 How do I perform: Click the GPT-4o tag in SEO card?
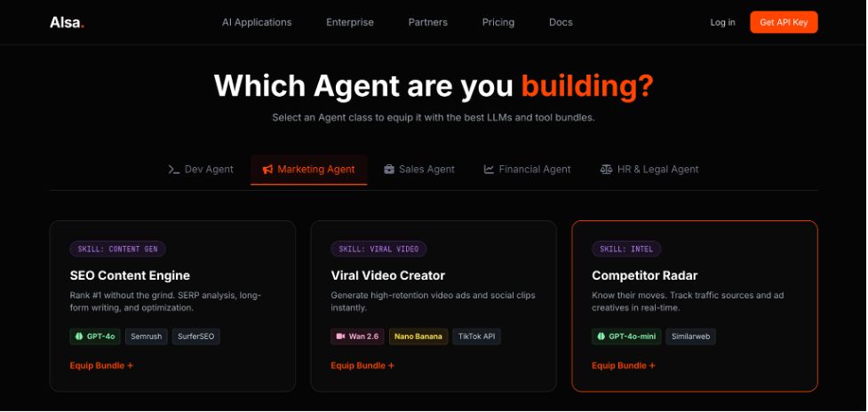(94, 337)
